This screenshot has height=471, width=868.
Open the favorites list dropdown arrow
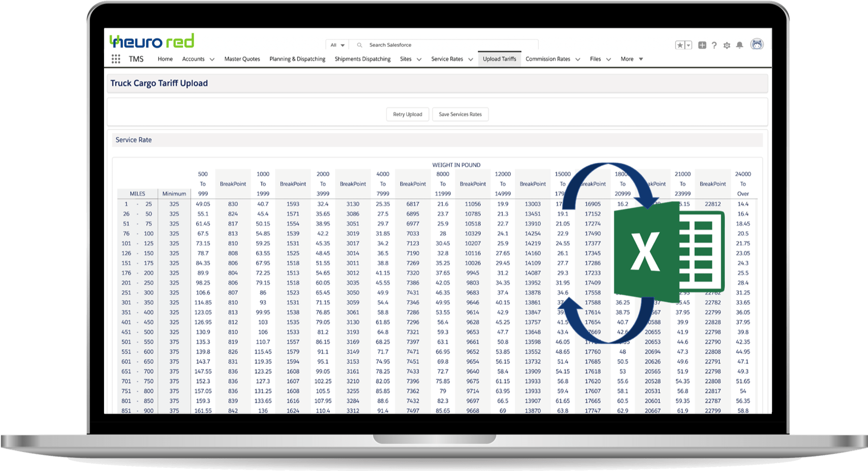tap(687, 45)
